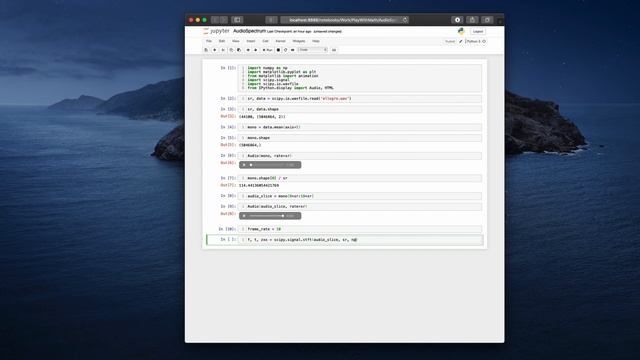This screenshot has width=640, height=360.
Task: Click the Out[3] output value text
Action: (x=262, y=116)
